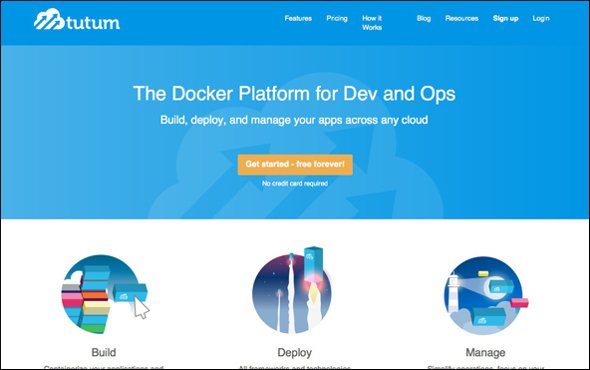The width and height of the screenshot is (590, 370).
Task: Click Get started - free forever! button
Action: pyautogui.click(x=295, y=164)
